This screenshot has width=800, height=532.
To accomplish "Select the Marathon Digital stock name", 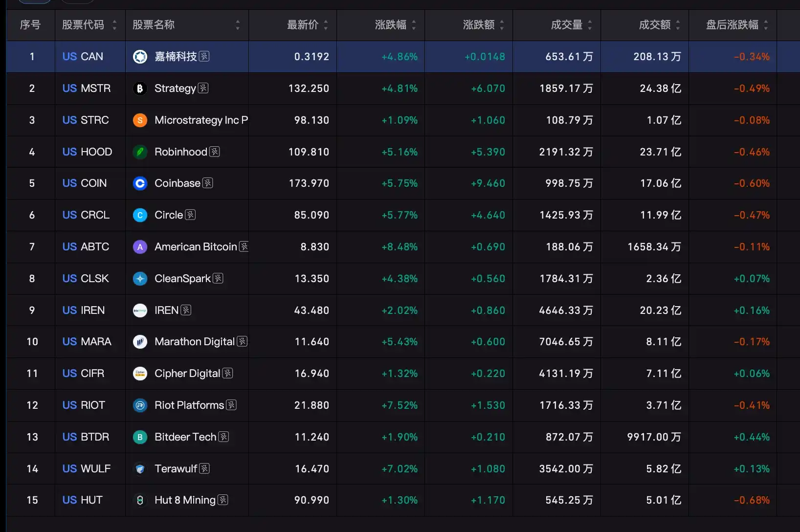I will click(x=195, y=342).
